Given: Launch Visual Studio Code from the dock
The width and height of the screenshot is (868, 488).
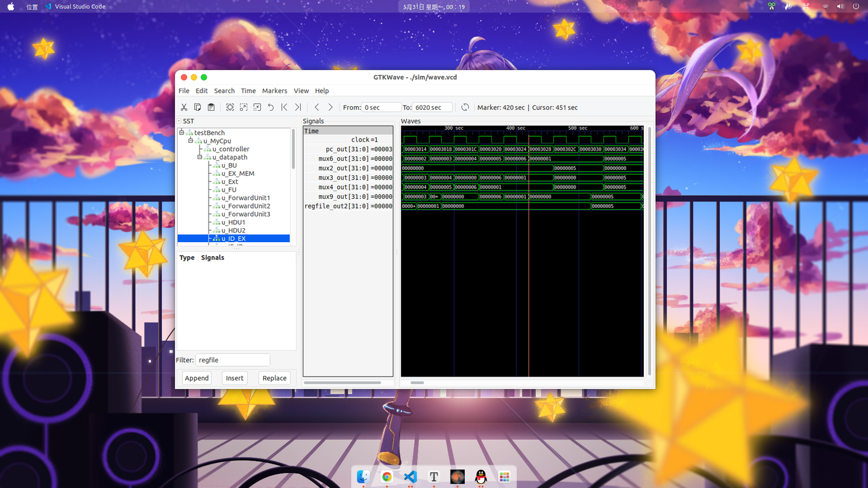Looking at the screenshot, I should (x=410, y=476).
